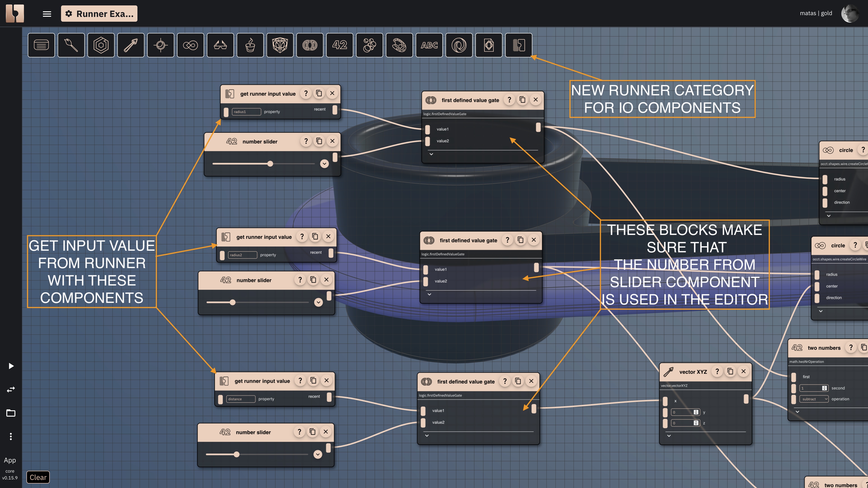The image size is (868, 488).
Task: Open the hexagon nut category
Action: (101, 45)
